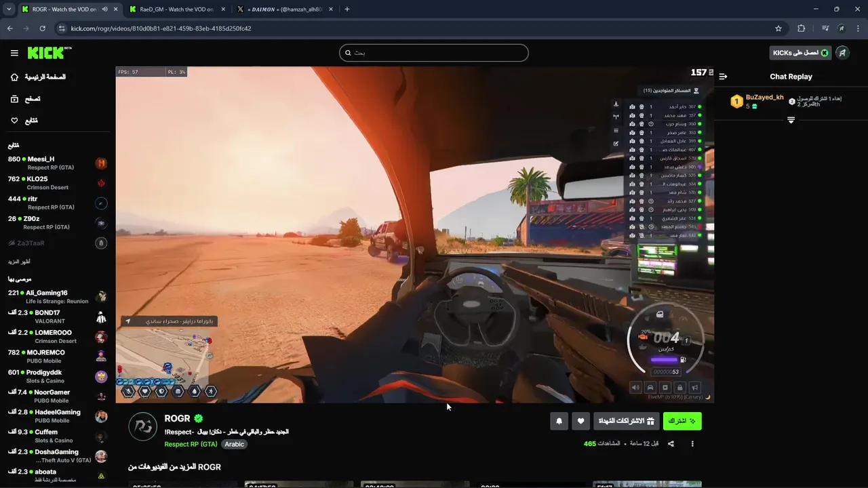Open Respect RP (GTA) category link
This screenshot has height=488, width=868.
191,444
